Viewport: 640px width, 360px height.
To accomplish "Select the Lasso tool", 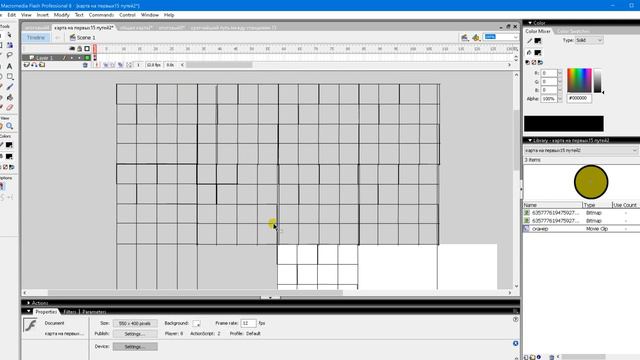I will point(10,55).
